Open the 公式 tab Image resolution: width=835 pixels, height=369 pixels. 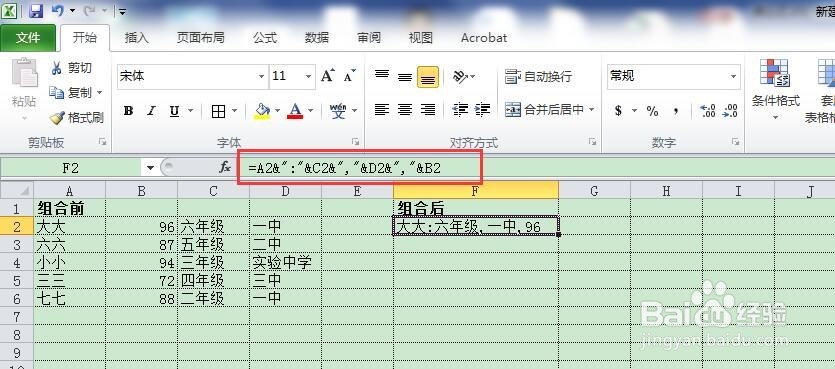[265, 38]
